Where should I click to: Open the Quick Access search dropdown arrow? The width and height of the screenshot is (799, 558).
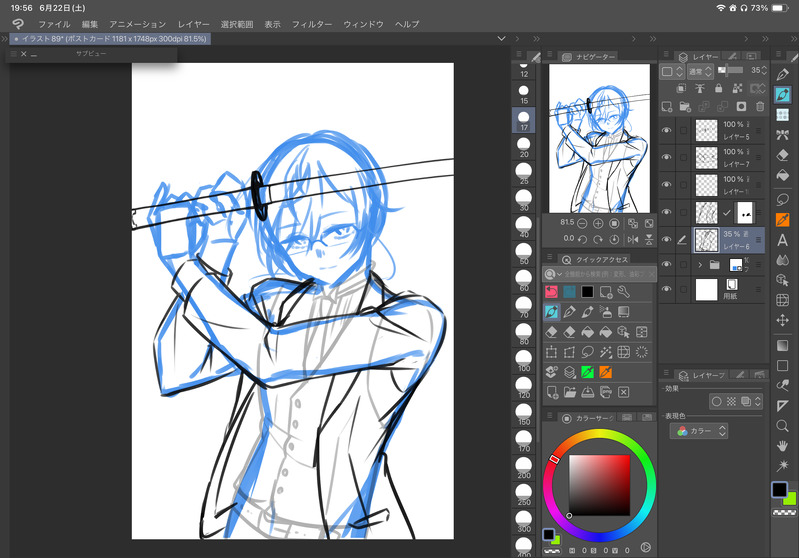(x=560, y=274)
